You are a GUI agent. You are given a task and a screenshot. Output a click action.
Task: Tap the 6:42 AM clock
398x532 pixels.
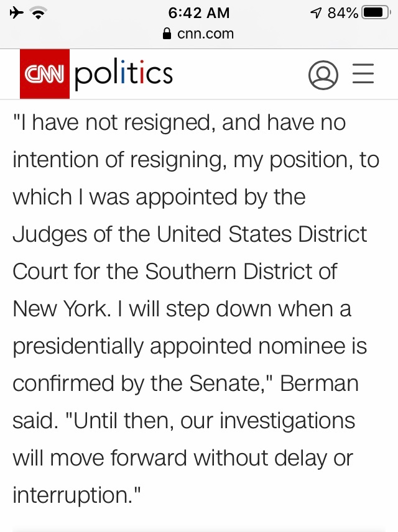(199, 12)
